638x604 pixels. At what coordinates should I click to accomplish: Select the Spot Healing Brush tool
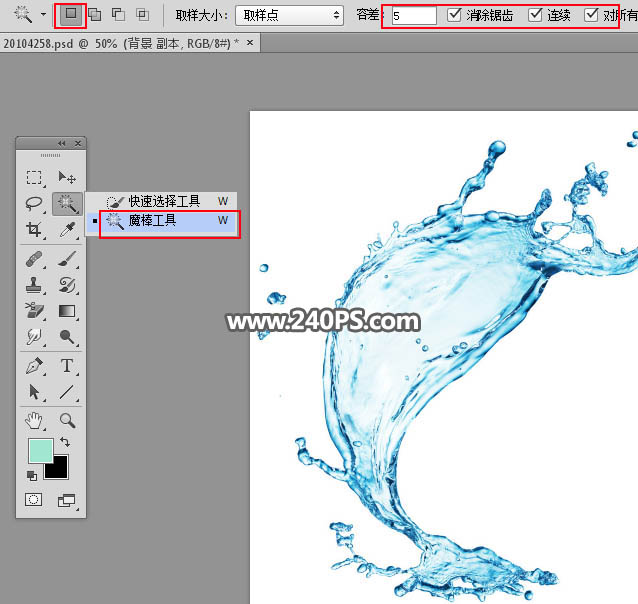tap(34, 259)
